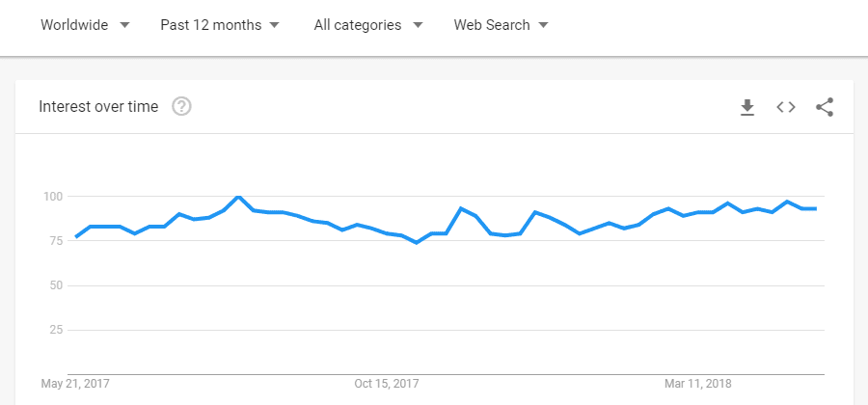Click the share chart icon
The image size is (868, 405).
pos(825,107)
